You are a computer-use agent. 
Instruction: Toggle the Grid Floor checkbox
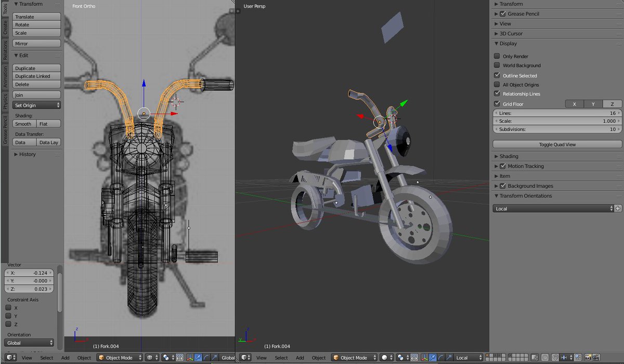497,104
